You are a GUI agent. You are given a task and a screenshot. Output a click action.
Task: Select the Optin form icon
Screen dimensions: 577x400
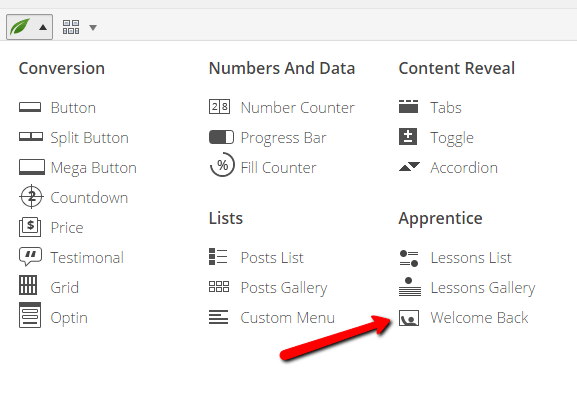30,315
